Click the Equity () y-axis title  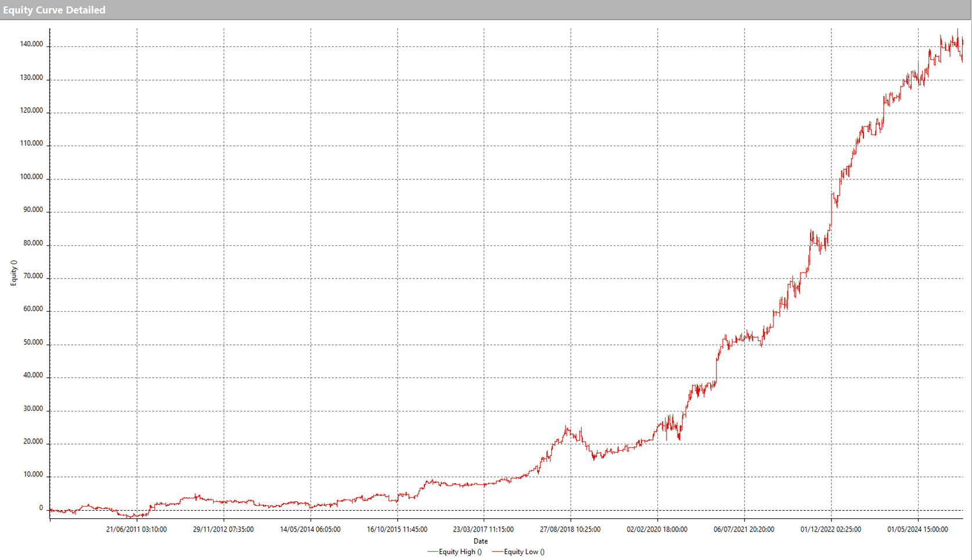click(14, 273)
